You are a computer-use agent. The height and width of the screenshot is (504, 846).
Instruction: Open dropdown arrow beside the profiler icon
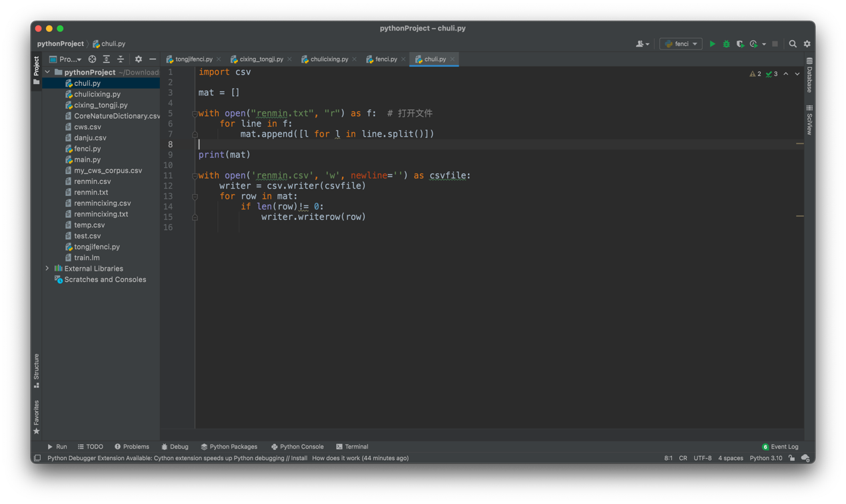764,45
